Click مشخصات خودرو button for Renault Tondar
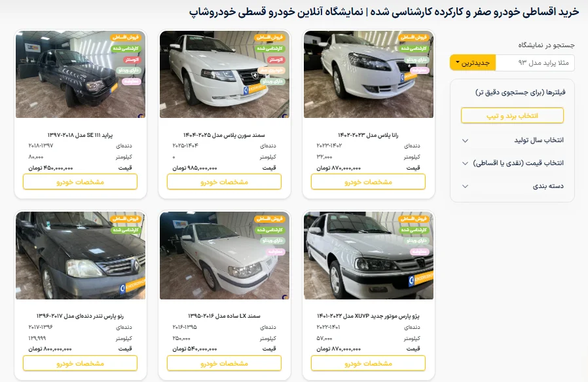The image size is (588, 382). pos(81,363)
